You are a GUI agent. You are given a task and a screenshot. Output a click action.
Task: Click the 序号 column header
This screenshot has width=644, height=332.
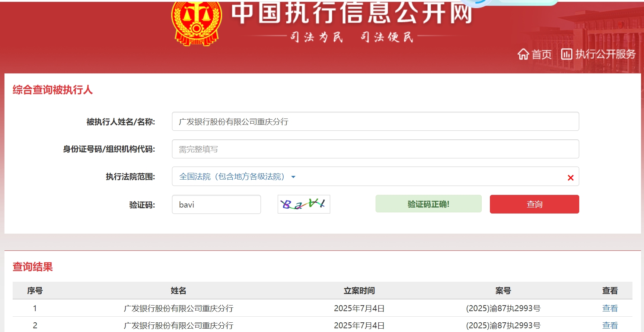35,291
